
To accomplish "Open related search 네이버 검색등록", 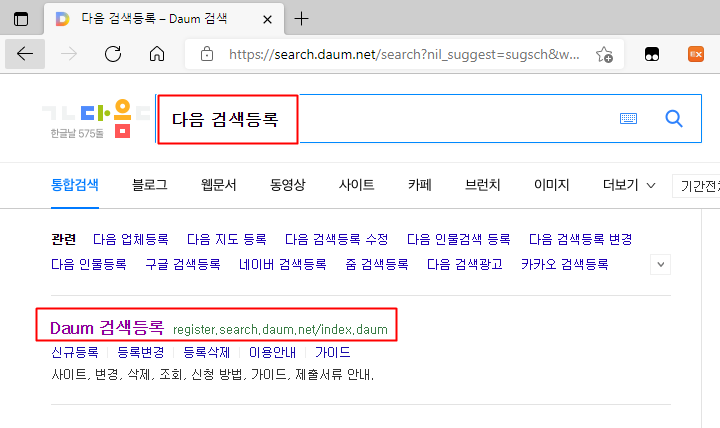I will click(x=282, y=265).
